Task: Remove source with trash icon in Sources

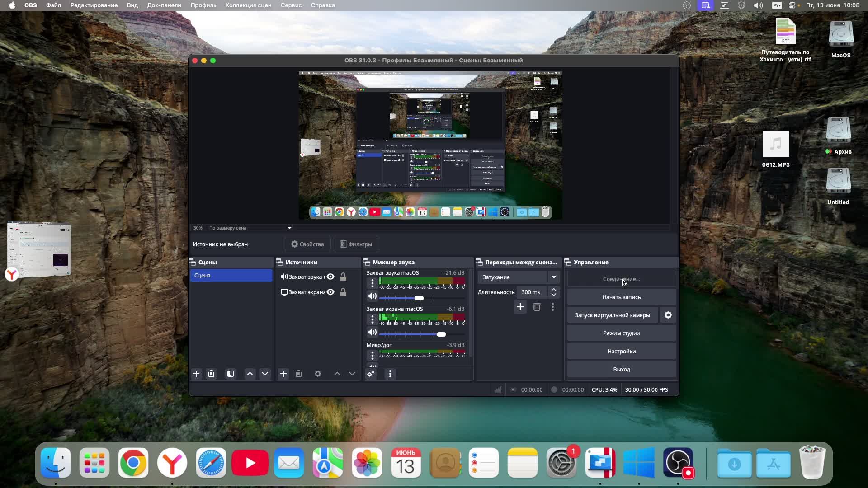Action: coord(298,374)
